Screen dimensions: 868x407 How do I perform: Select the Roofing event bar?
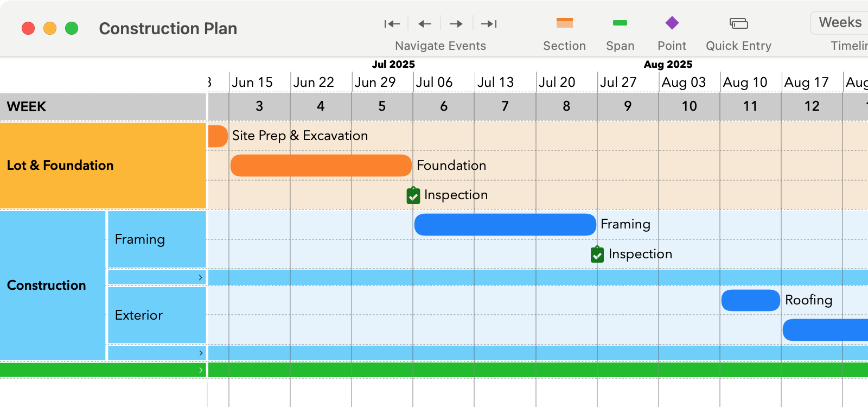pyautogui.click(x=750, y=300)
